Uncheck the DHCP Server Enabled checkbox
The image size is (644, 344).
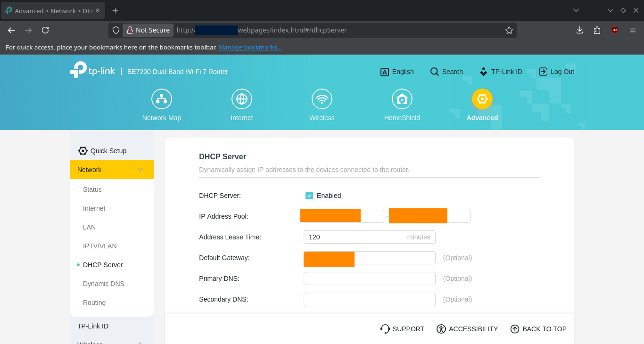coord(309,196)
